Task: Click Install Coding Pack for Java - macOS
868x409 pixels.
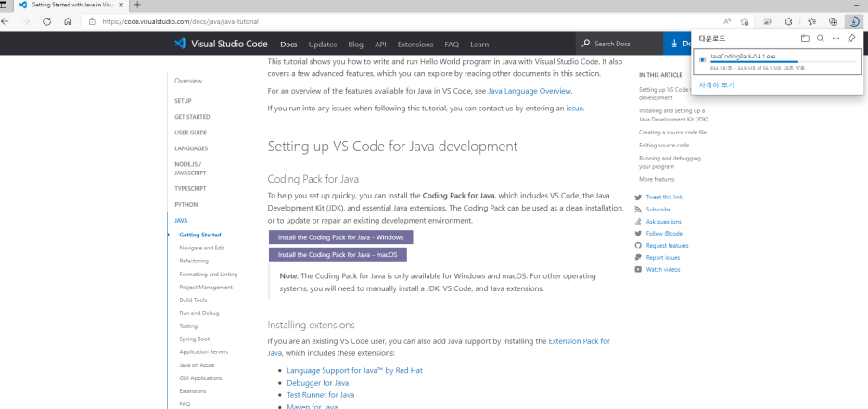Action: pyautogui.click(x=338, y=255)
